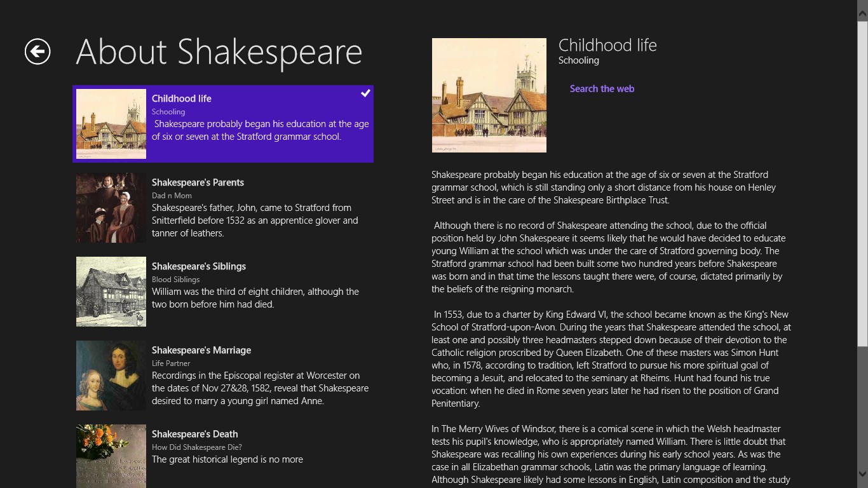The width and height of the screenshot is (868, 488).
Task: Click the vertical scrollbar thumb
Action: pos(862,184)
